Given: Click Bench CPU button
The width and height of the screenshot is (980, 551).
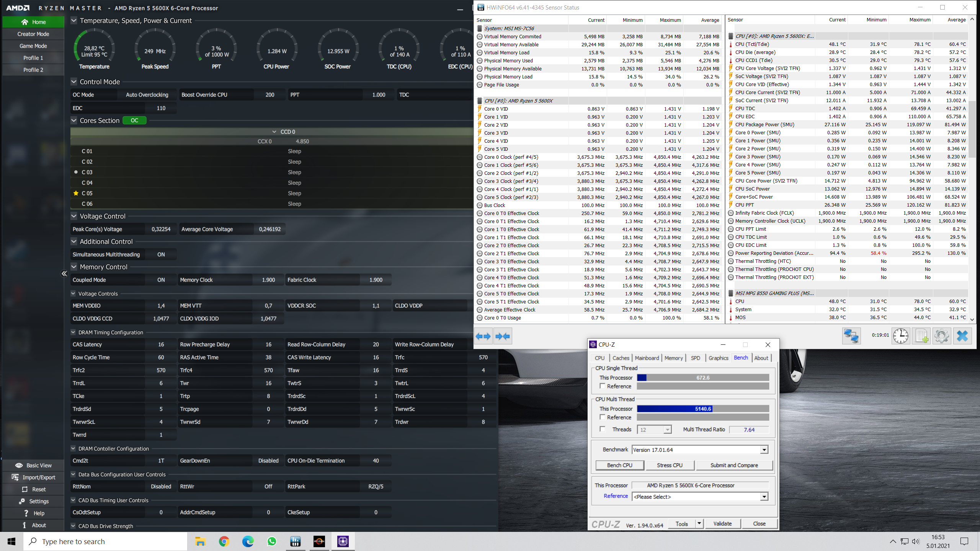Looking at the screenshot, I should tap(620, 465).
